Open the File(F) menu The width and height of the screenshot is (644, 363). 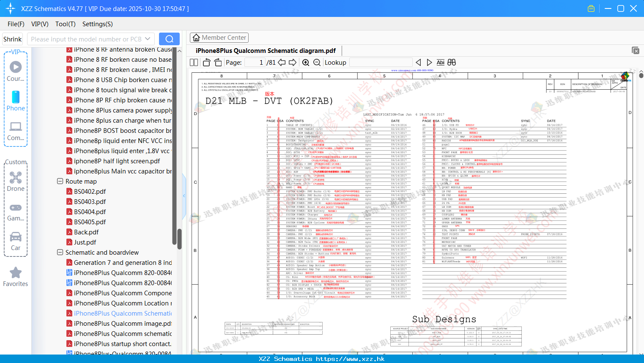click(x=16, y=24)
